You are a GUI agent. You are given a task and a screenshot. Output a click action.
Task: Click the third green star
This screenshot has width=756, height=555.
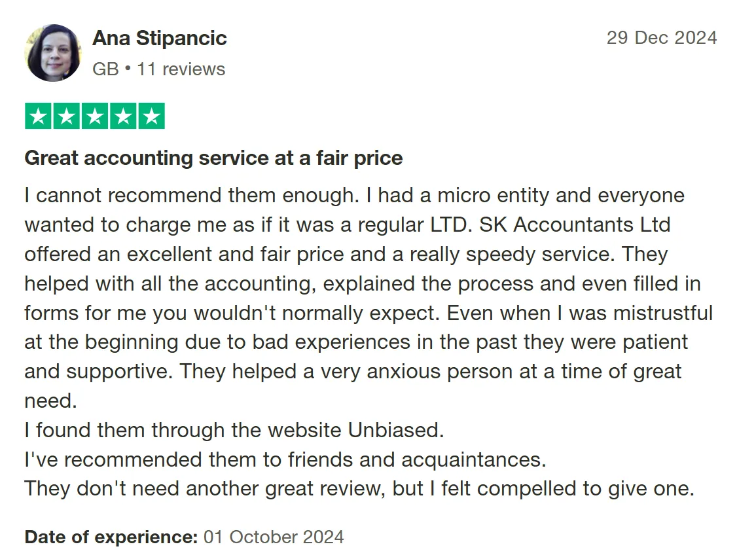pos(95,116)
